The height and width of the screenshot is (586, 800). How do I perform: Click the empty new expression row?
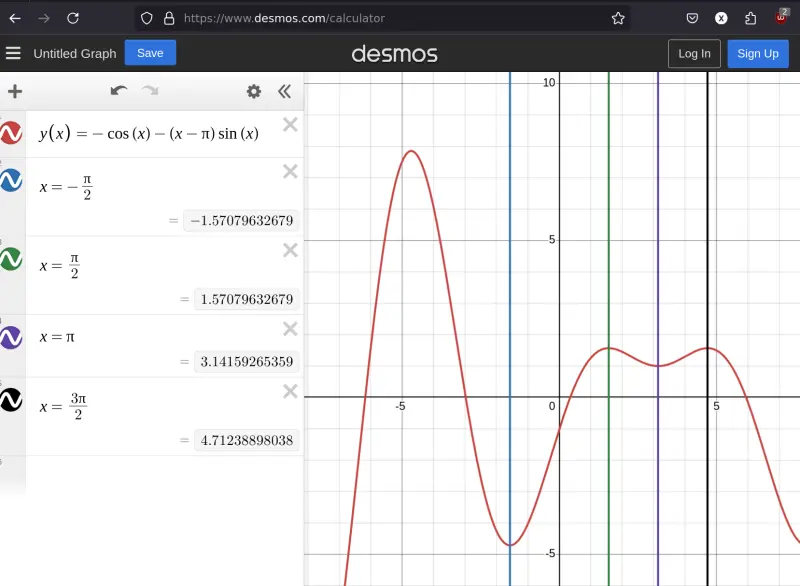tap(164, 475)
